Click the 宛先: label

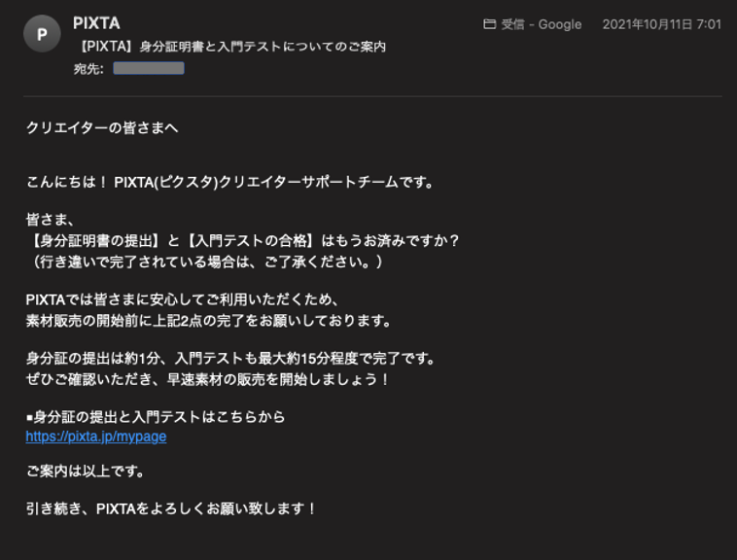[88, 69]
